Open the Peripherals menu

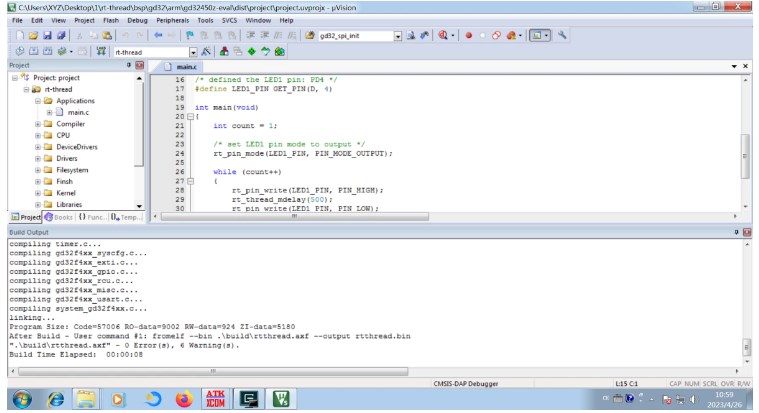tap(173, 20)
